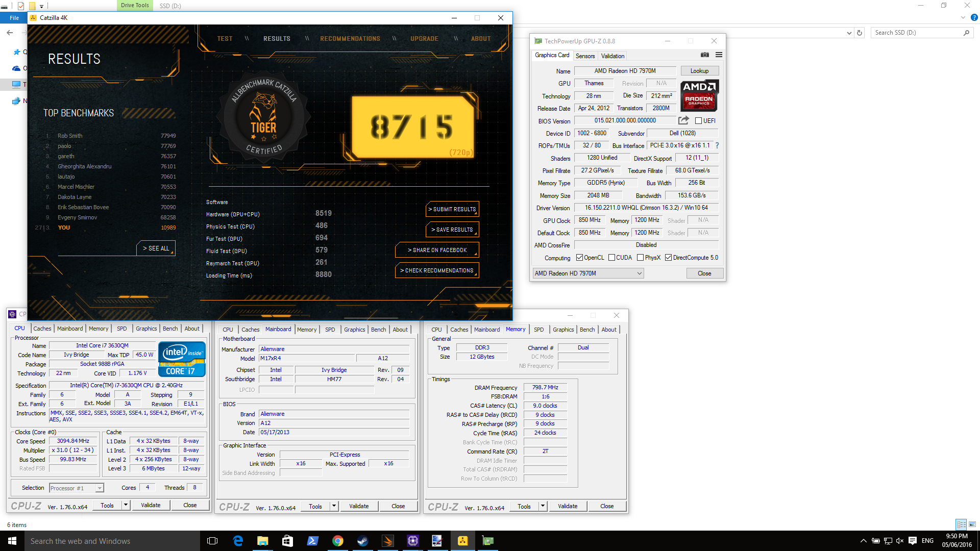Screen dimensions: 980x551
Task: Click the Tiger Certified badge in Catzilla
Action: point(264,117)
